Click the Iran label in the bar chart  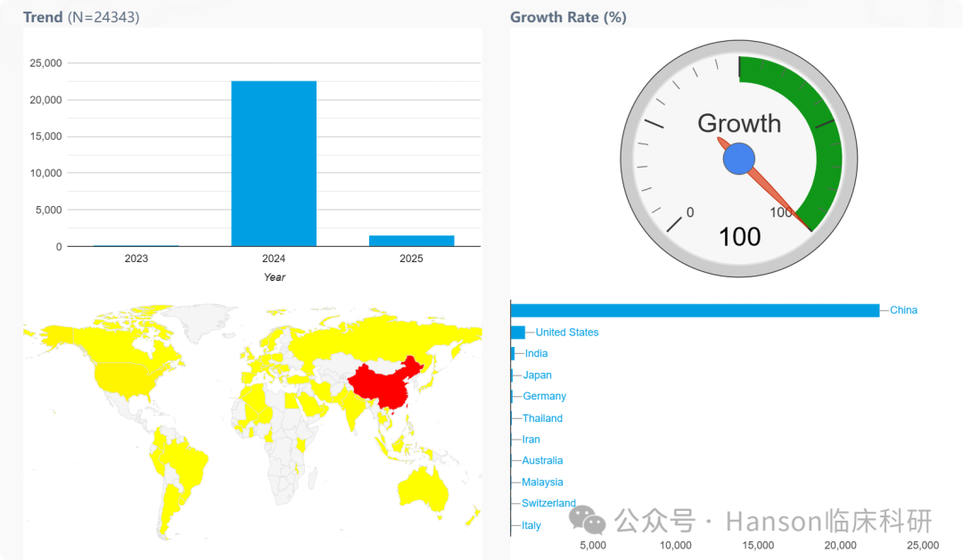[531, 439]
